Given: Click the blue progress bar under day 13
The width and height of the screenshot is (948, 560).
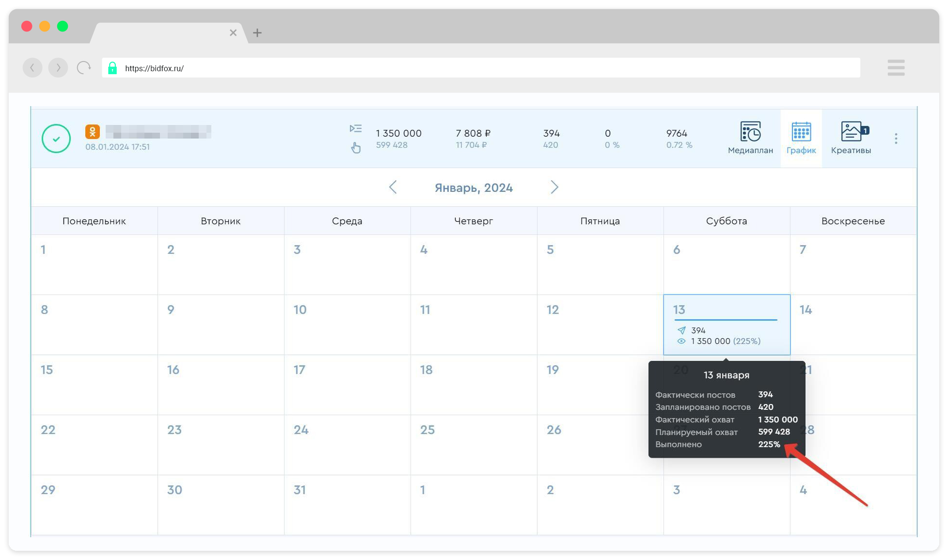Looking at the screenshot, I should [x=726, y=320].
